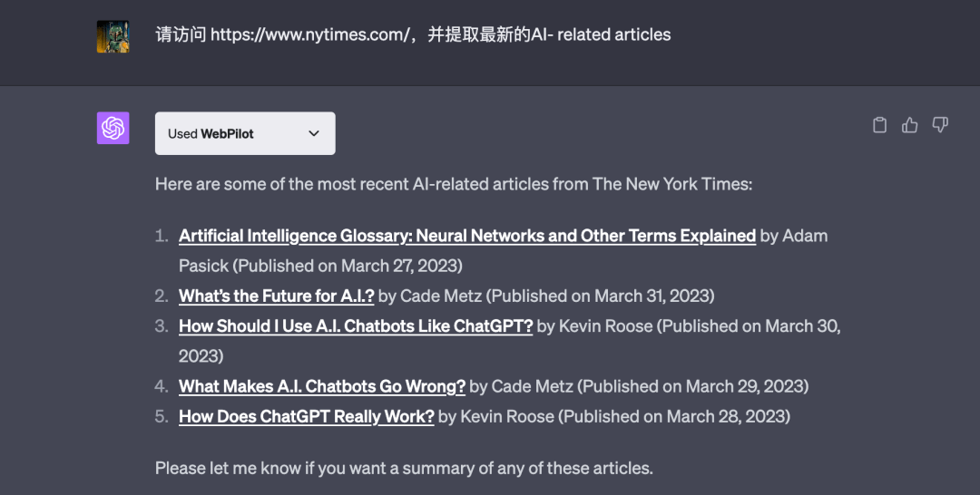Click the "Published on March 28, 2023" date
Viewport: 980px width, 495px height.
click(674, 416)
